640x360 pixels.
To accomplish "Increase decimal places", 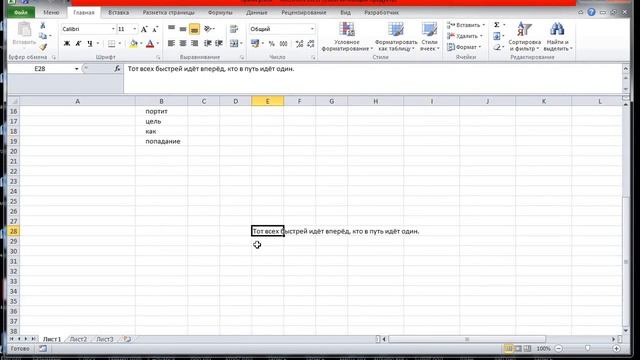I will pyautogui.click(x=299, y=43).
